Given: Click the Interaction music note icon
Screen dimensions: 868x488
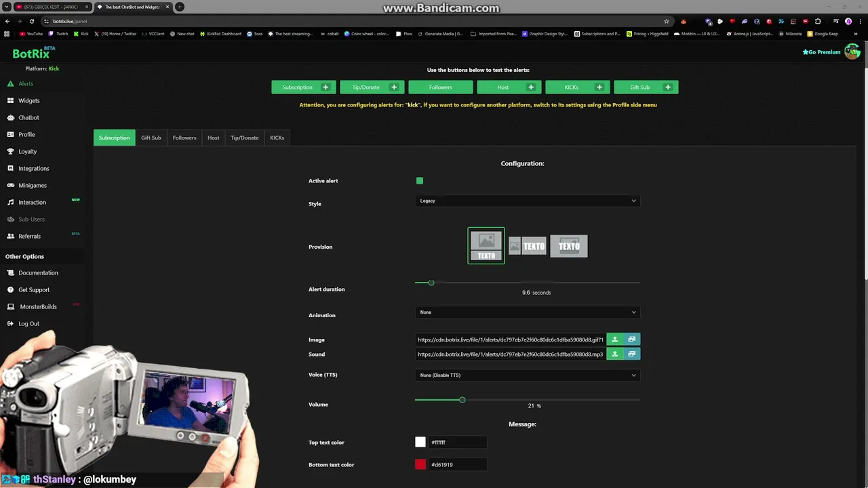Looking at the screenshot, I should point(11,202).
